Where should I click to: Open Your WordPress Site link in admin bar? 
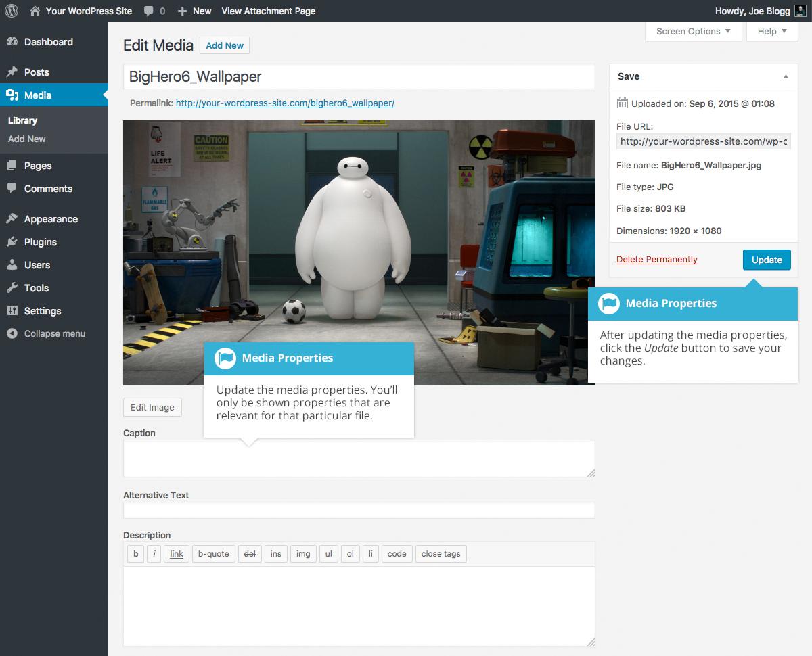(80, 11)
